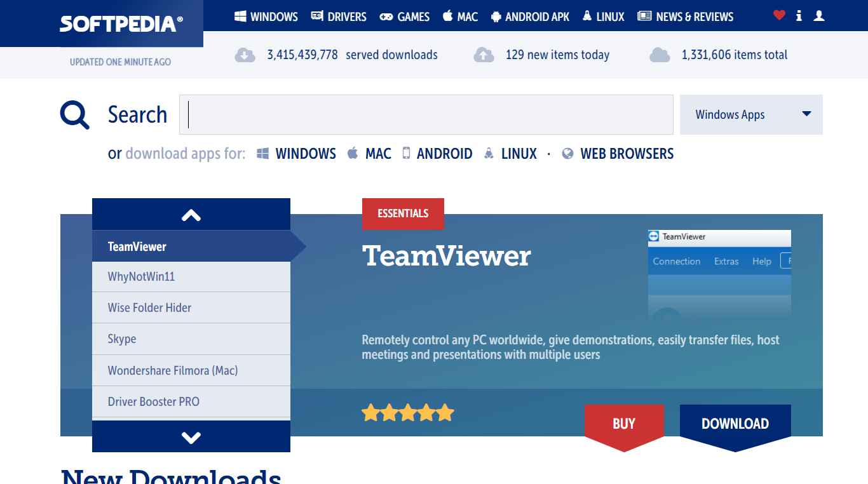Click the new items upload cloud icon
Screen dimensions: 868x484
click(484, 55)
